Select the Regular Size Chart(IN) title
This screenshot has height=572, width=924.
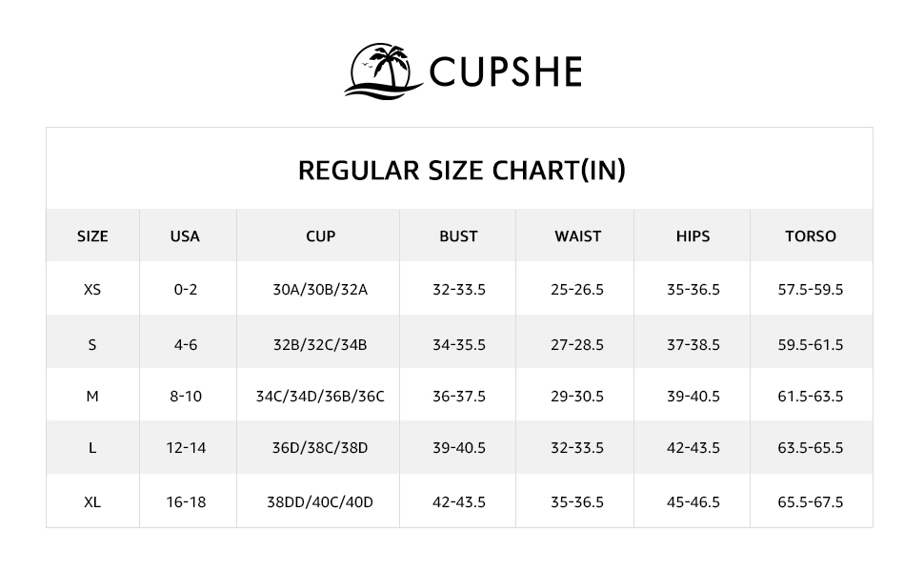pos(462,171)
